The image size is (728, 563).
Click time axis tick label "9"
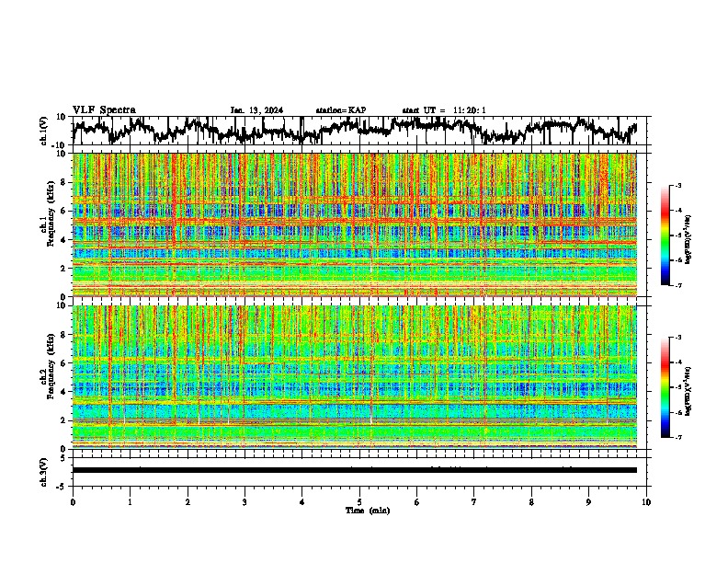click(588, 502)
